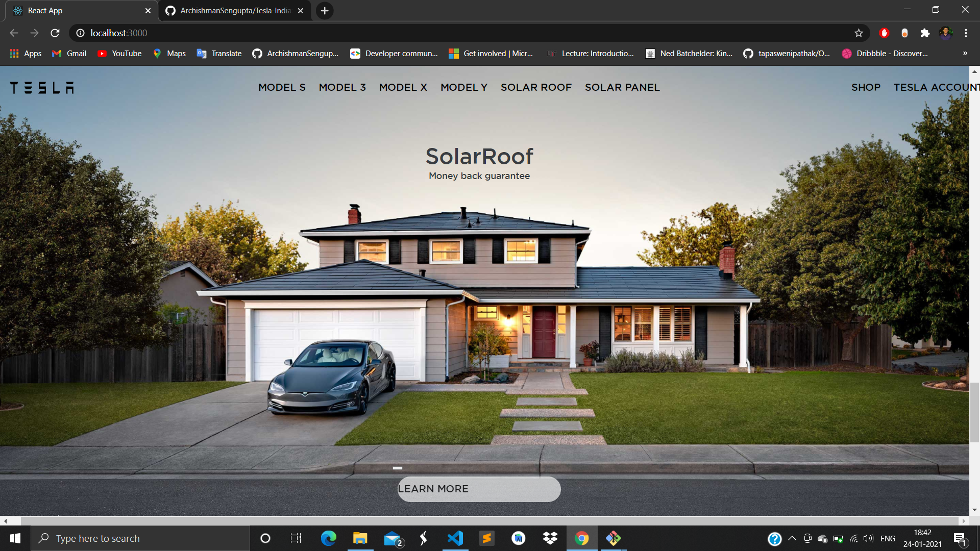980x551 pixels.
Task: Open the Chrome extensions puzzle icon
Action: (x=925, y=33)
